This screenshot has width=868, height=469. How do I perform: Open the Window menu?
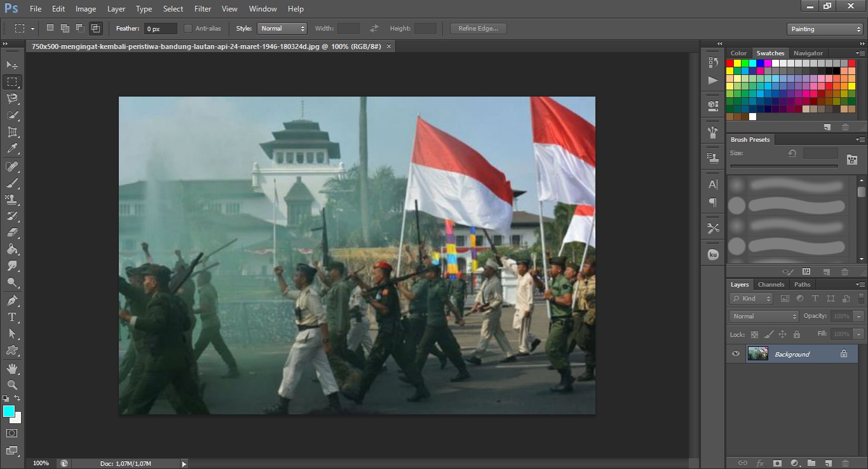[x=262, y=9]
